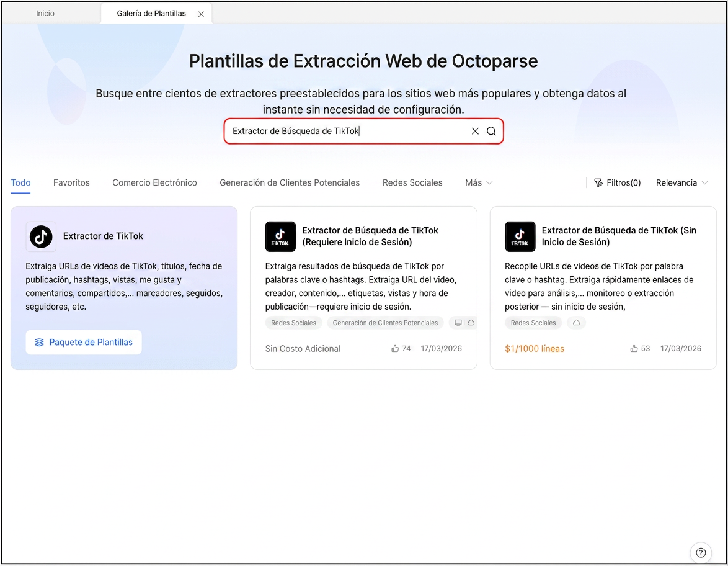
Task: Click TikTok logo on Sin Inicio de Sesión card
Action: pyautogui.click(x=520, y=236)
